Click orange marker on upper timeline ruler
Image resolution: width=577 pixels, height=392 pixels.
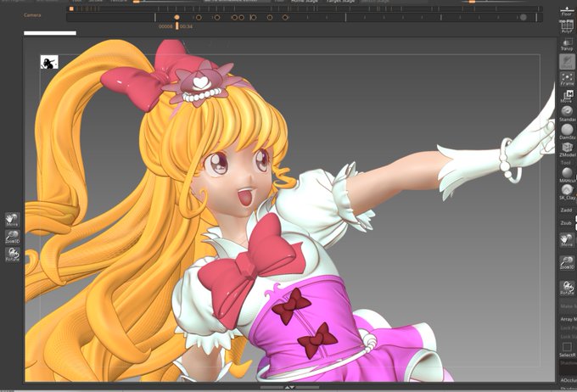click(71, 8)
